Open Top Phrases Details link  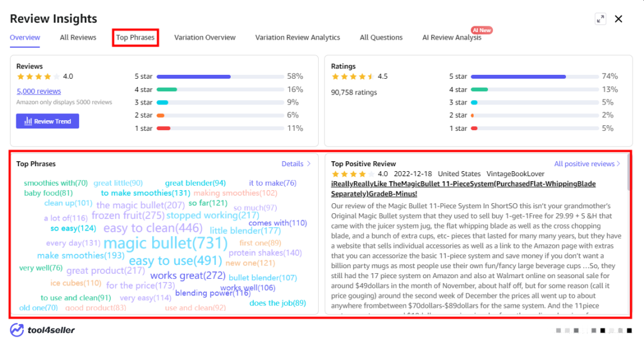click(292, 164)
